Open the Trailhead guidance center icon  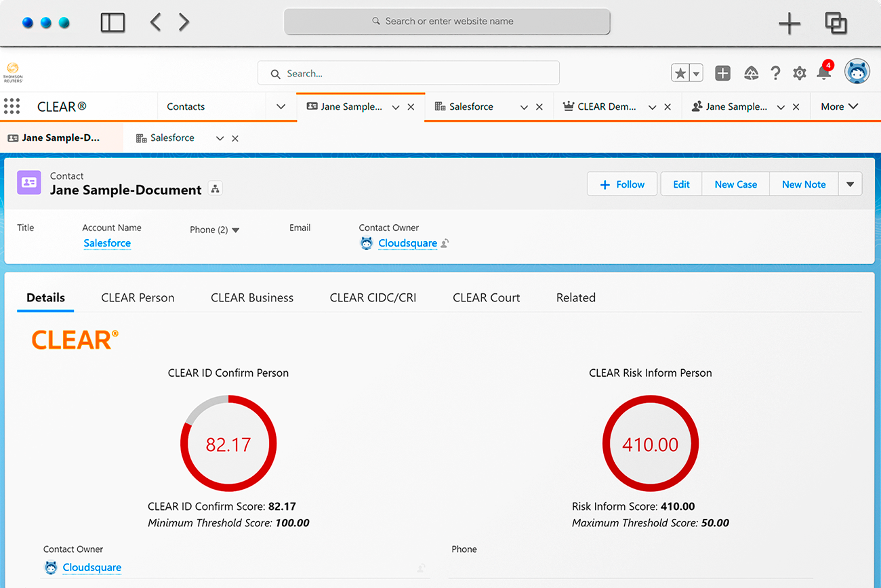pos(751,72)
